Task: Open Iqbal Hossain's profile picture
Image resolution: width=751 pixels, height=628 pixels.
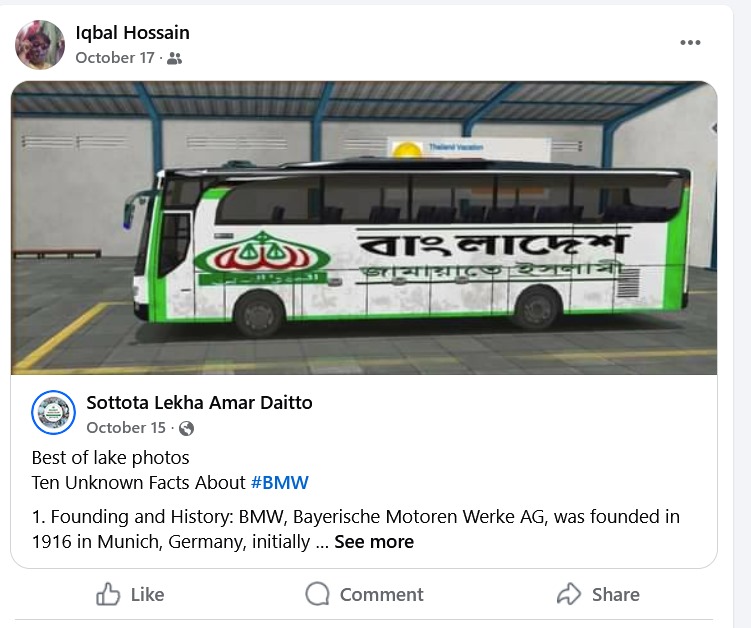Action: click(40, 45)
